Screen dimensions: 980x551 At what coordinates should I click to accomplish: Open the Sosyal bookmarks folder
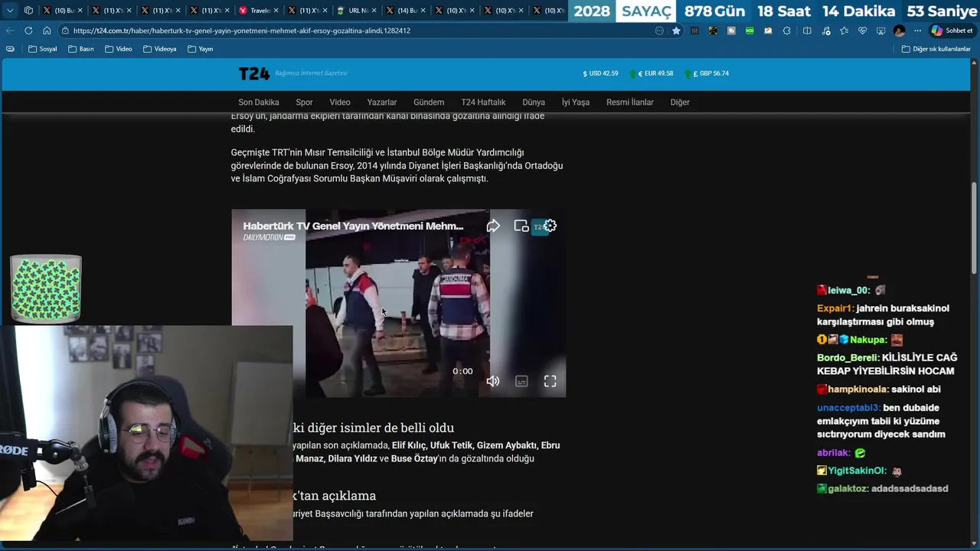43,49
